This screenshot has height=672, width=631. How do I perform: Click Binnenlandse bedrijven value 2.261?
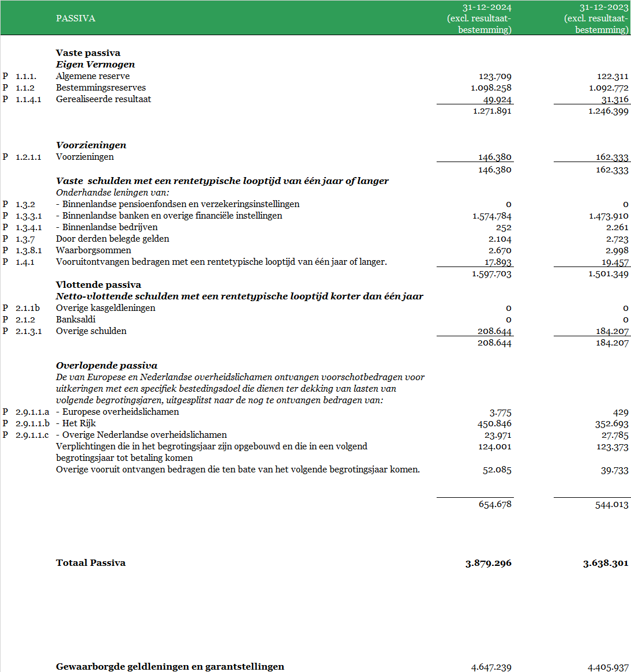(x=617, y=228)
